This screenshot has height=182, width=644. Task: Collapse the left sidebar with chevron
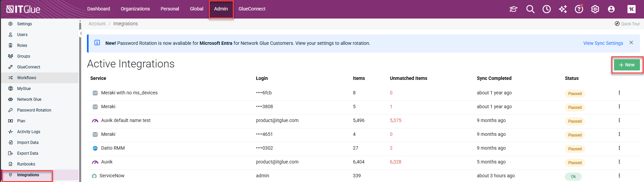pos(81,33)
